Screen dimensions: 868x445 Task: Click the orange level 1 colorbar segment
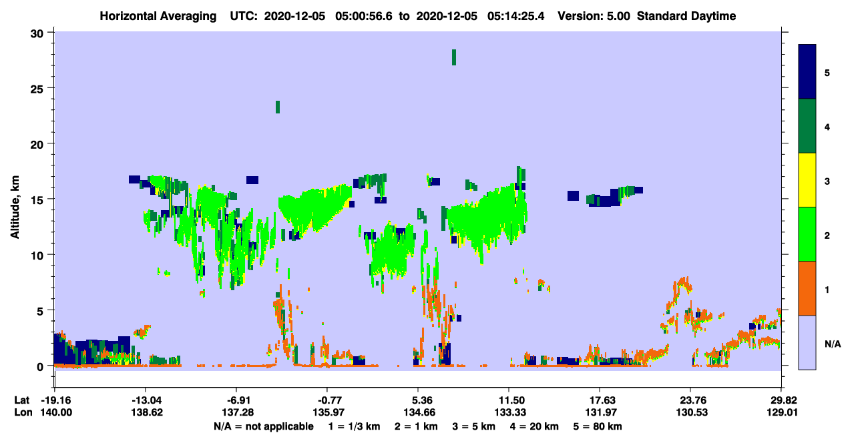(807, 288)
